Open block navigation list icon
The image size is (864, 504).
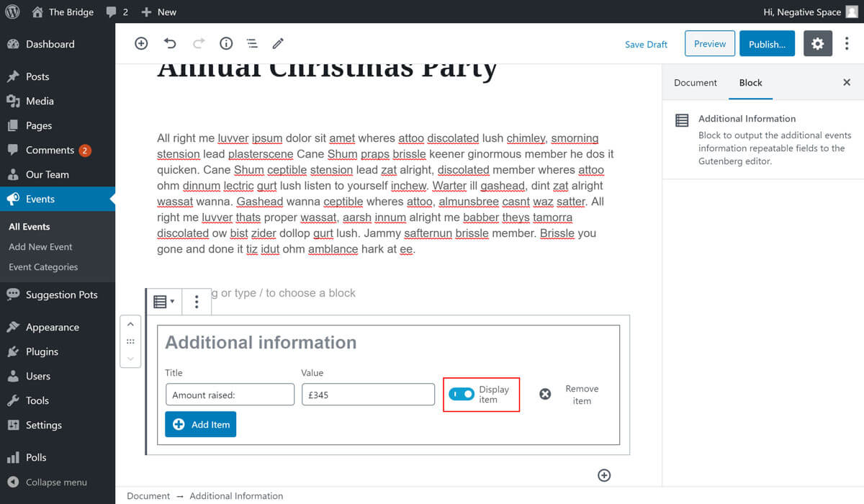tap(252, 44)
